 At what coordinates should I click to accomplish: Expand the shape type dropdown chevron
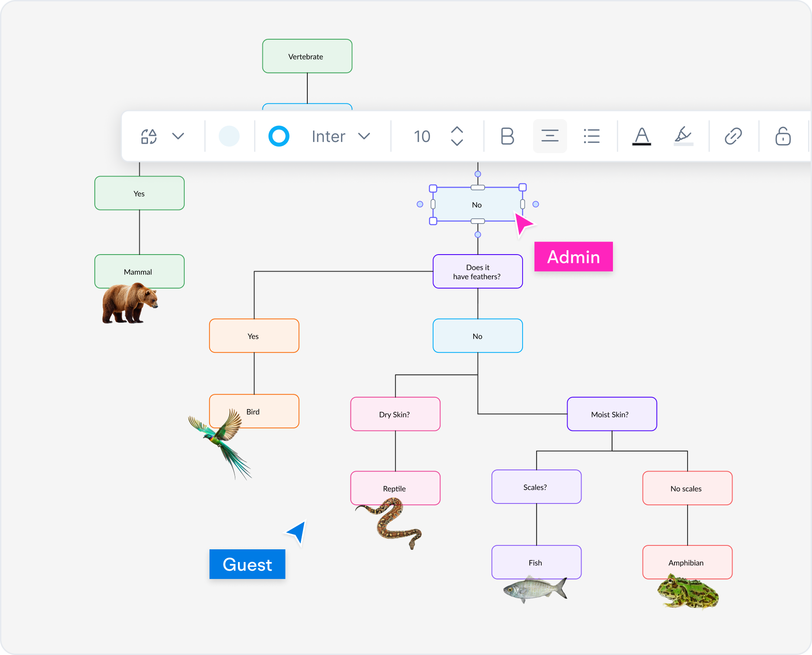pos(178,136)
